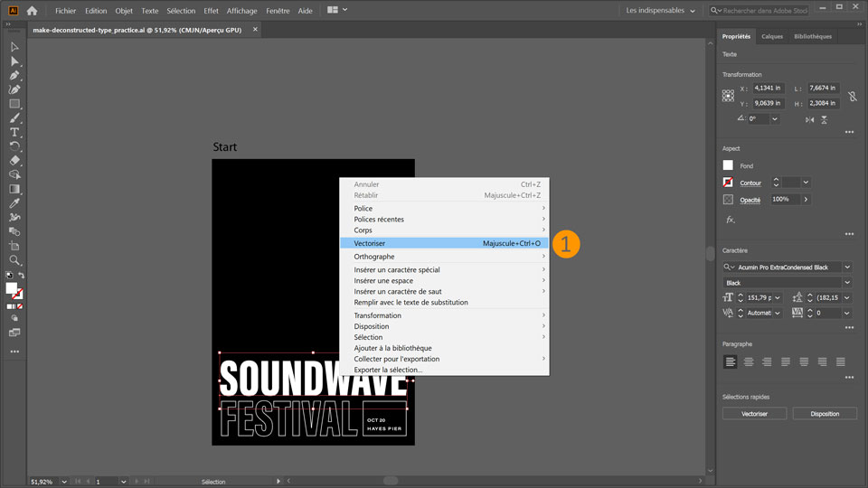Click the Vectoriser quick action button
This screenshot has width=868, height=488.
point(754,414)
